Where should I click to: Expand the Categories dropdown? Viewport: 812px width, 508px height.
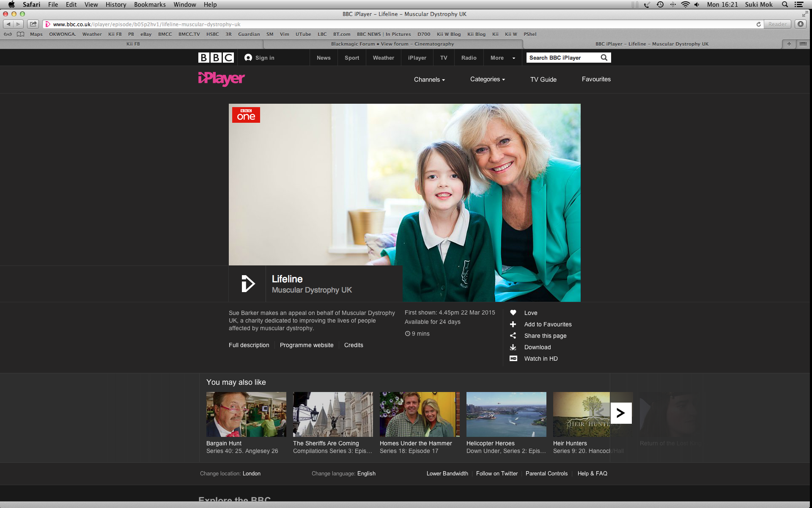click(x=488, y=79)
